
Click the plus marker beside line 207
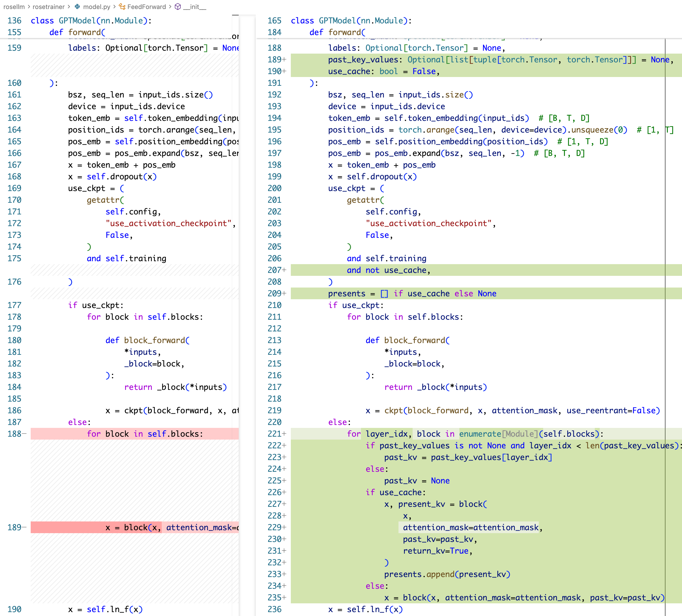[x=284, y=270]
